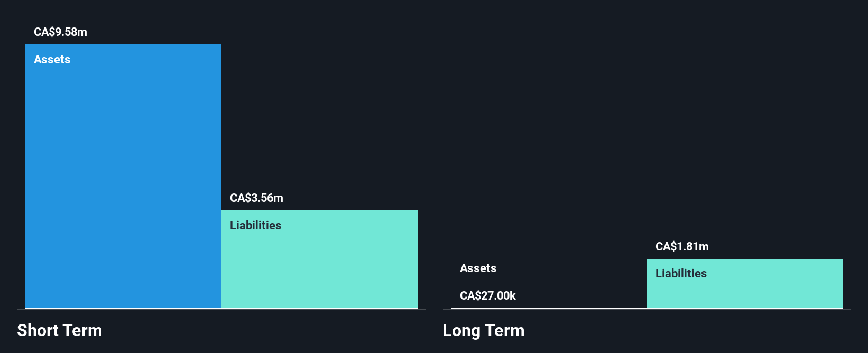Select the CA$9.58m value label

click(60, 32)
